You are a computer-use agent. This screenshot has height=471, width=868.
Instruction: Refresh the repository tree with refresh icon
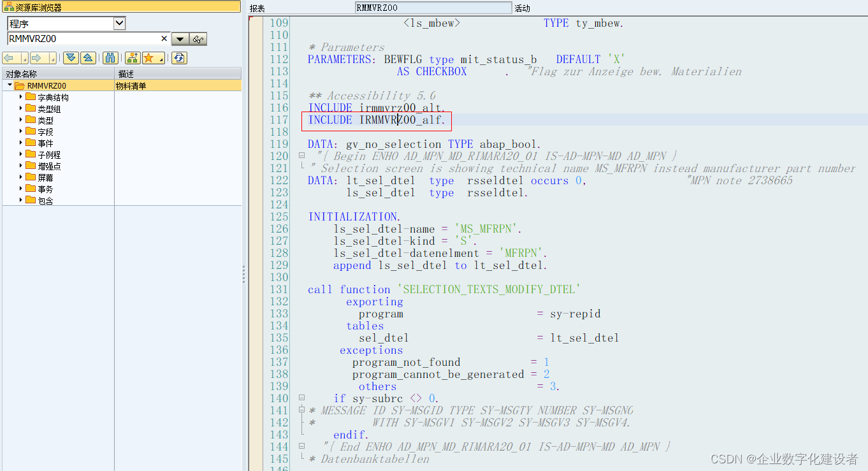point(179,57)
